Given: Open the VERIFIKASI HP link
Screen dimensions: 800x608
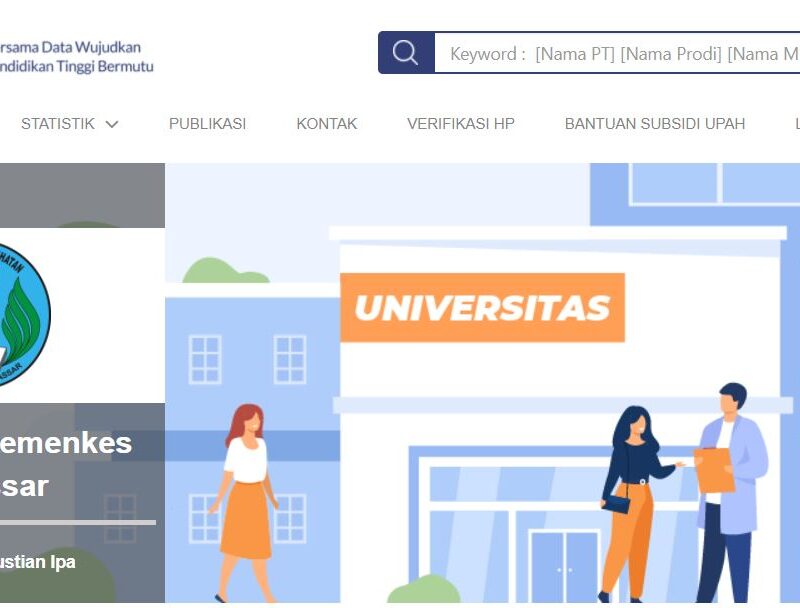Looking at the screenshot, I should 461,124.
